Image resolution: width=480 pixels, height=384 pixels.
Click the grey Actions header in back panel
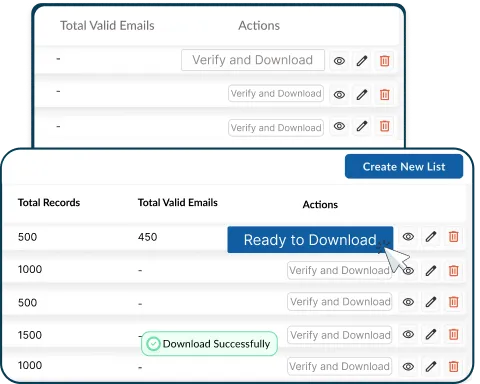click(259, 26)
